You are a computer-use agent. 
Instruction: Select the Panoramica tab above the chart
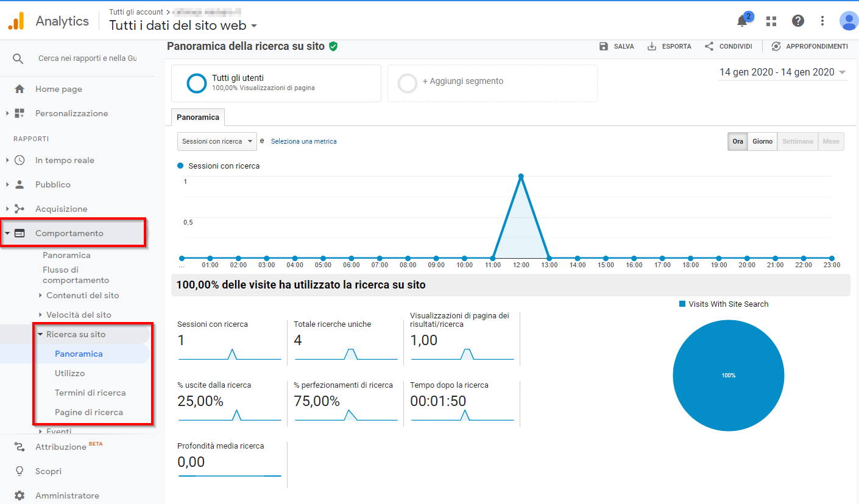coord(199,117)
